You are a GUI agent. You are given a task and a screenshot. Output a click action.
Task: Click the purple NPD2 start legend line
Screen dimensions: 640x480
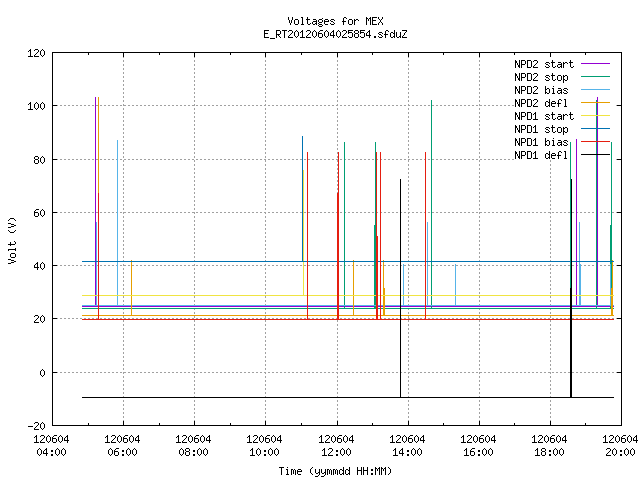595,64
